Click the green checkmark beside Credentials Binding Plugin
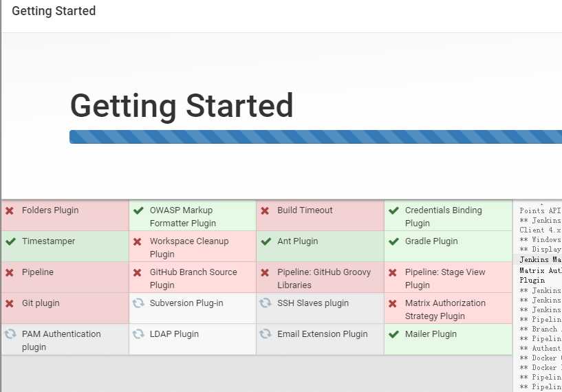The image size is (562, 392). (x=393, y=210)
